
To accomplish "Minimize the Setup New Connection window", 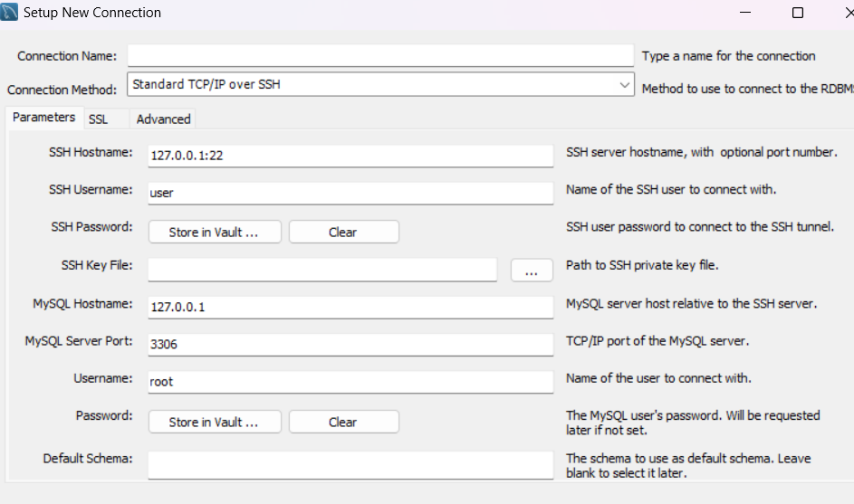I will 745,12.
